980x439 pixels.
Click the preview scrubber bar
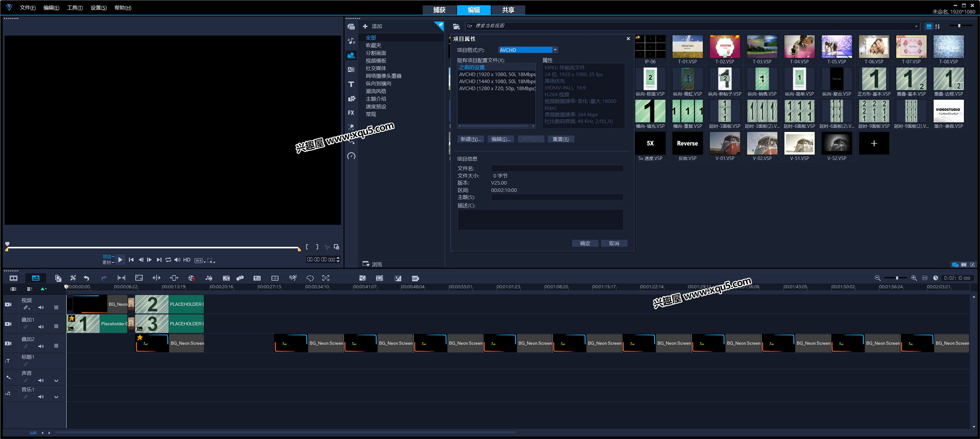(x=153, y=248)
